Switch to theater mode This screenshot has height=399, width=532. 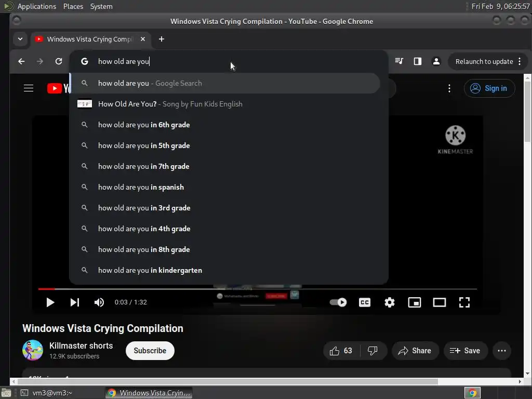[x=440, y=302]
